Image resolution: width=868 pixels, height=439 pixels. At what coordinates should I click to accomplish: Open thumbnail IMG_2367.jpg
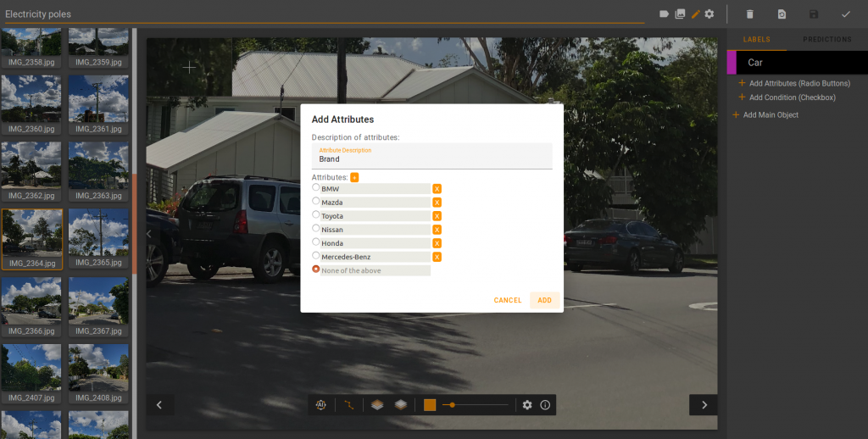[x=98, y=307]
